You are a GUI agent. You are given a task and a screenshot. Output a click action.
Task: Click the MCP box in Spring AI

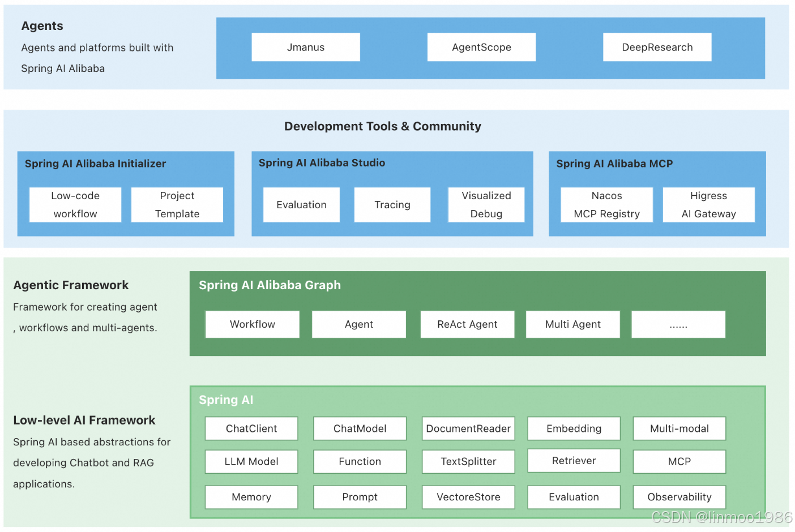pyautogui.click(x=679, y=462)
